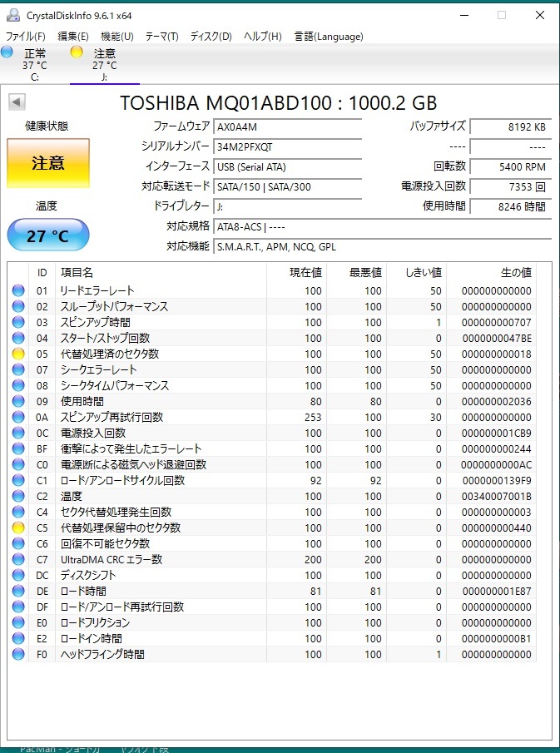
Task: Close the CrystalDiskInfo window
Action: pos(540,15)
